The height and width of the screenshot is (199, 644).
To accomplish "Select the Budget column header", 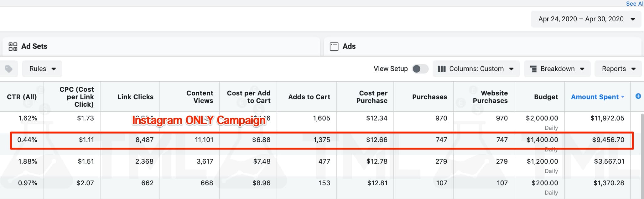I will (546, 97).
